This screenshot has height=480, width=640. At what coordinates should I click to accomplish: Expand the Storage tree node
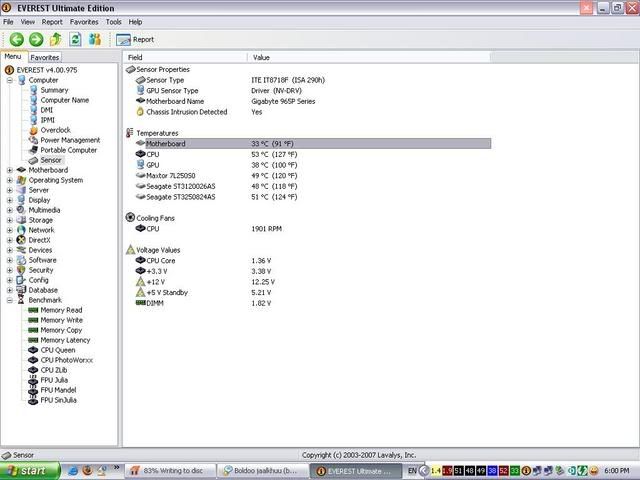click(x=10, y=220)
